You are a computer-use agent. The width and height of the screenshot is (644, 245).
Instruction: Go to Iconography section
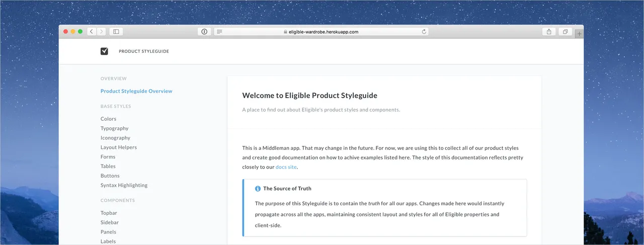click(115, 138)
